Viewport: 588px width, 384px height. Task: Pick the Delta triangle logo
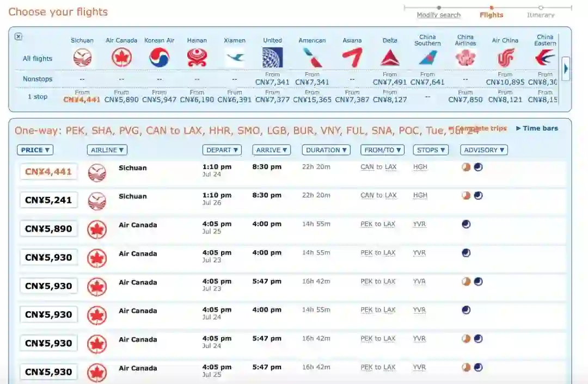click(x=390, y=58)
